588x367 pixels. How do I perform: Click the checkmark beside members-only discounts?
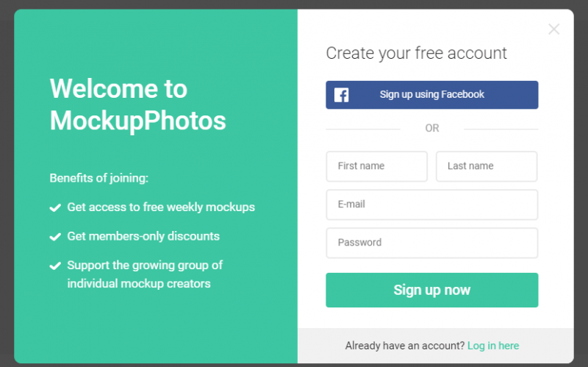tap(55, 237)
